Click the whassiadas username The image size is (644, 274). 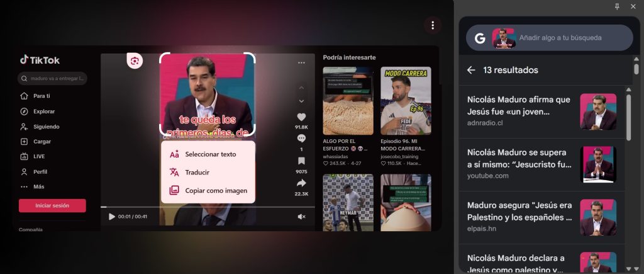pos(336,157)
